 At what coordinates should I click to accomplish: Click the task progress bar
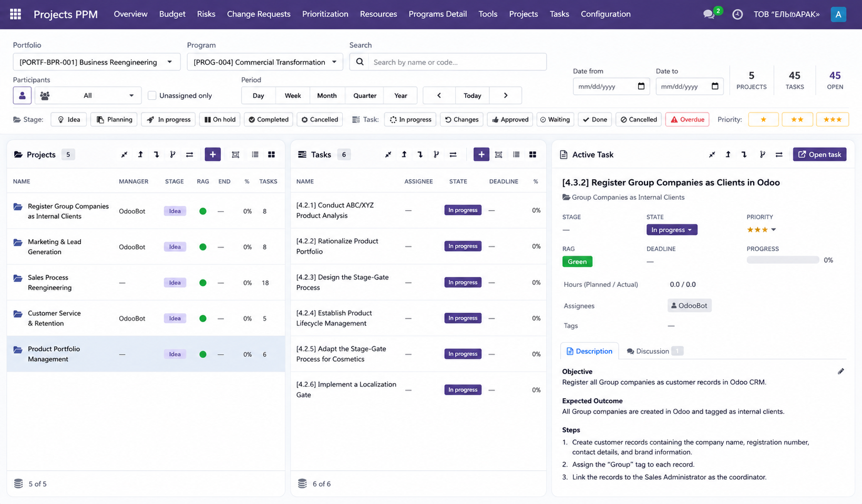click(783, 260)
